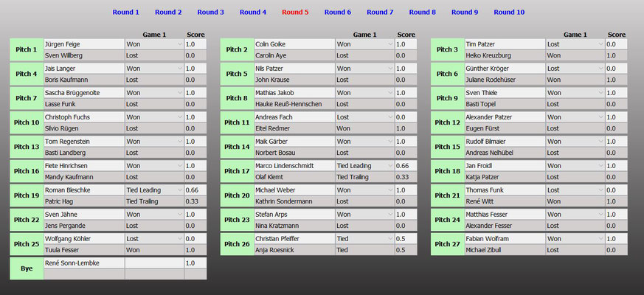Open Christian Pfeiffer's Tied dropdown
The width and height of the screenshot is (644, 295).
click(x=365, y=239)
